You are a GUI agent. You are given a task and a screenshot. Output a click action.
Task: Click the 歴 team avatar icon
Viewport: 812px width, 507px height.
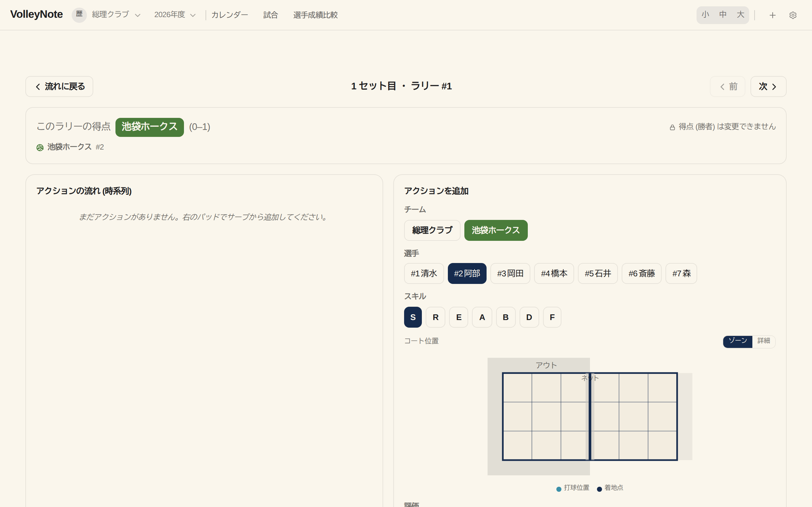pos(79,15)
